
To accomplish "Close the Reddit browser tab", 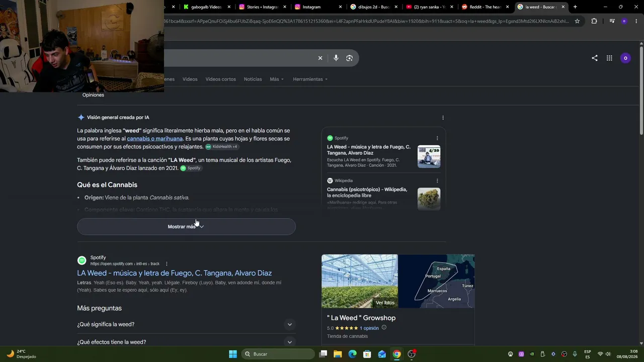I will pyautogui.click(x=508, y=7).
